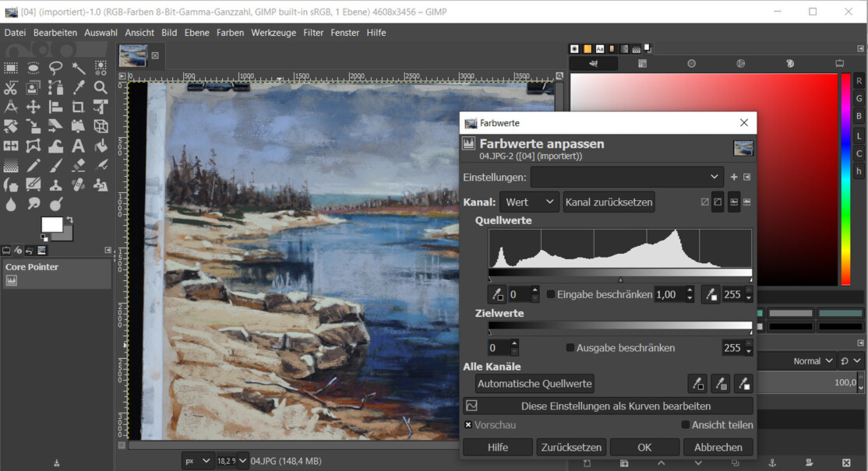This screenshot has width=868, height=471.
Task: Select the Eraser tool
Action: [x=78, y=165]
